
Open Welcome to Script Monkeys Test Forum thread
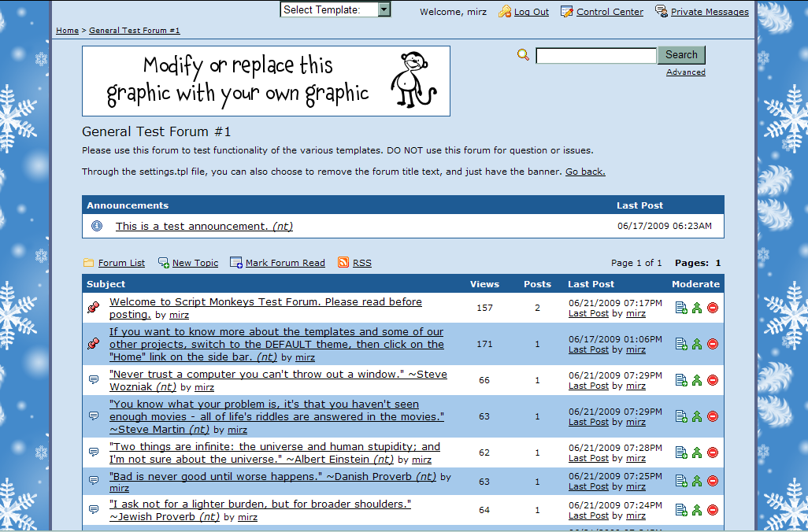click(265, 308)
